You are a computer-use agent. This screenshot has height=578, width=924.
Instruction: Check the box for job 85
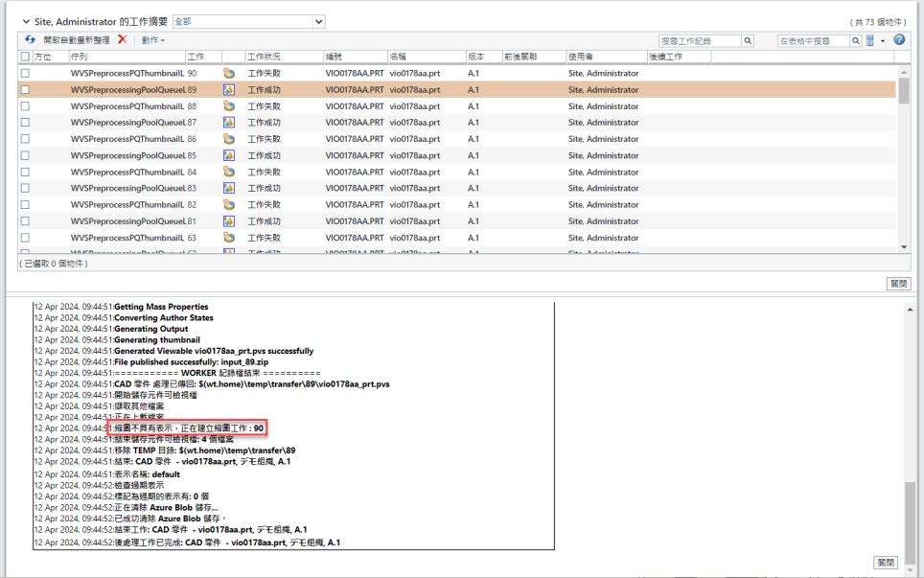[x=25, y=155]
